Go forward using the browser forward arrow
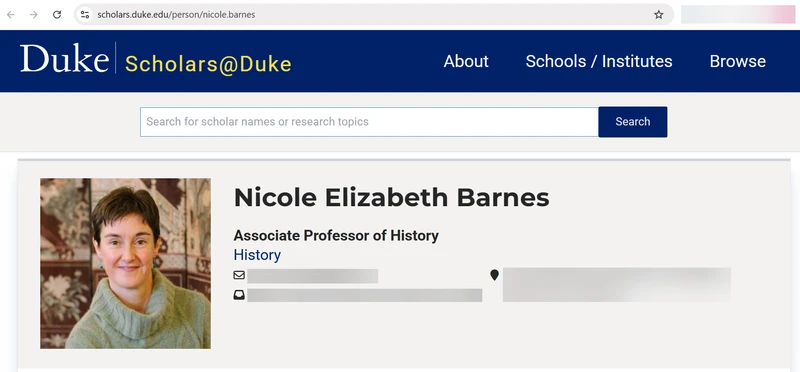Image resolution: width=800 pixels, height=372 pixels. coord(34,15)
